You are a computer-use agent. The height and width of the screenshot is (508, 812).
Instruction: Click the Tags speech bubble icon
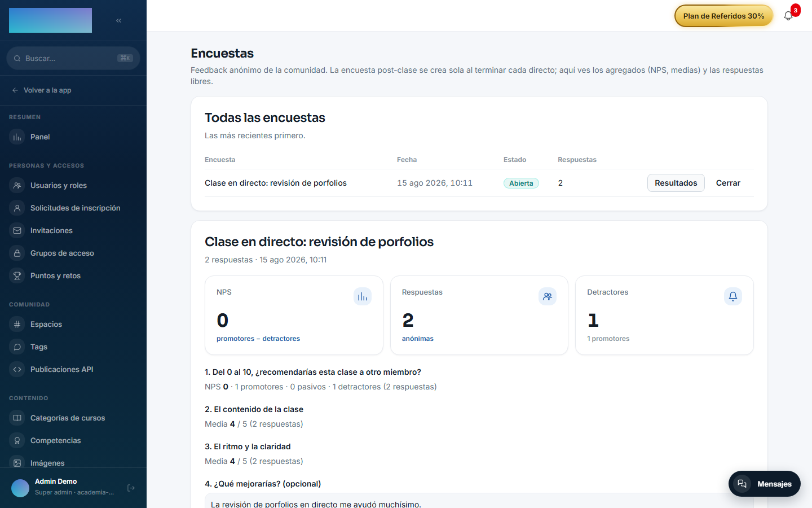(x=17, y=347)
